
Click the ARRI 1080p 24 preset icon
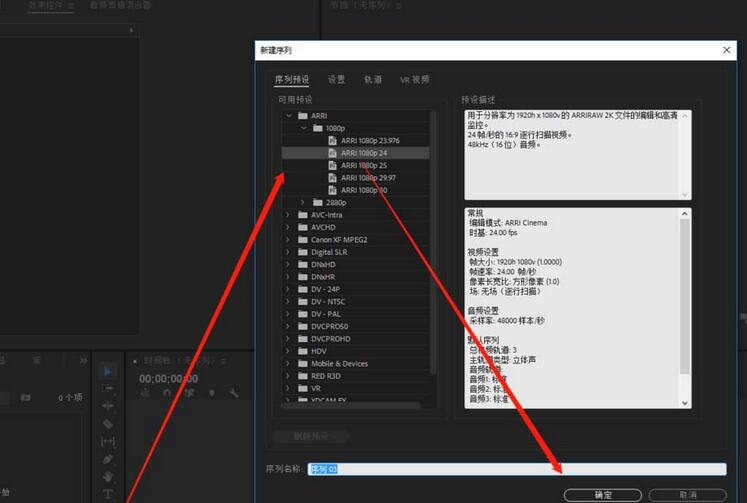click(x=333, y=153)
